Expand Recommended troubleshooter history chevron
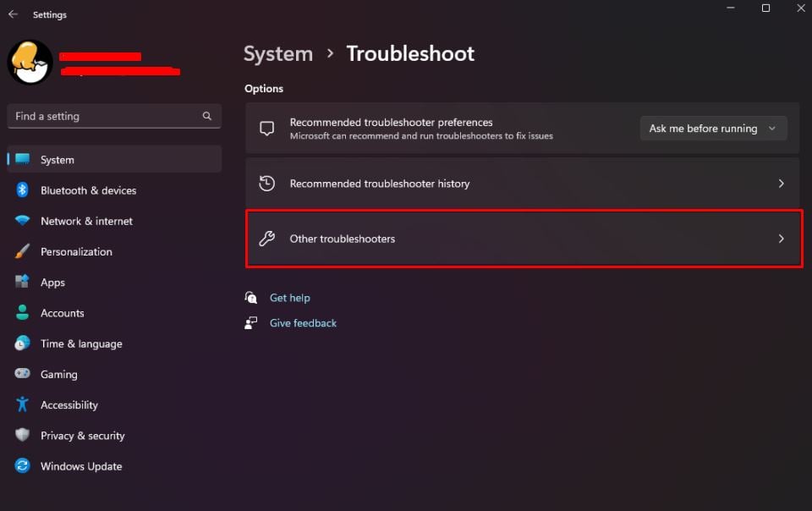Viewport: 812px width, 511px height. [781, 184]
